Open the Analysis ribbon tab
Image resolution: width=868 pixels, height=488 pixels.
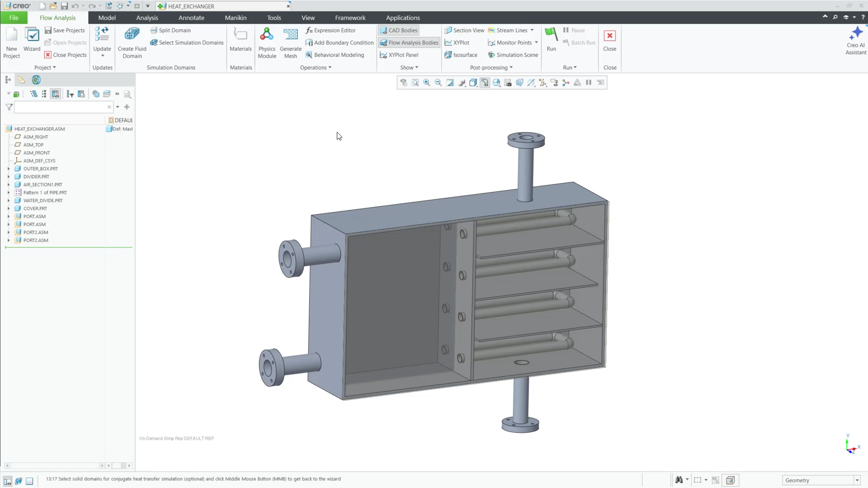click(x=147, y=18)
